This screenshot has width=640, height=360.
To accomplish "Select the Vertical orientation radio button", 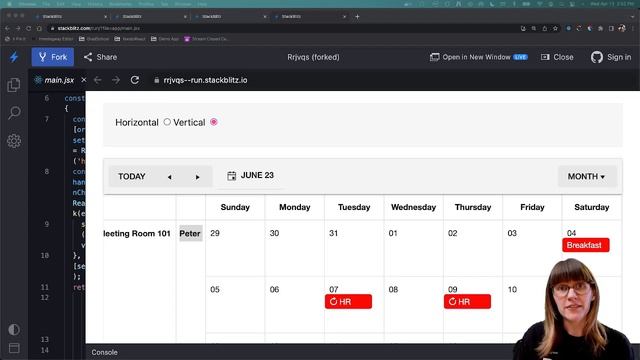I will pyautogui.click(x=213, y=122).
